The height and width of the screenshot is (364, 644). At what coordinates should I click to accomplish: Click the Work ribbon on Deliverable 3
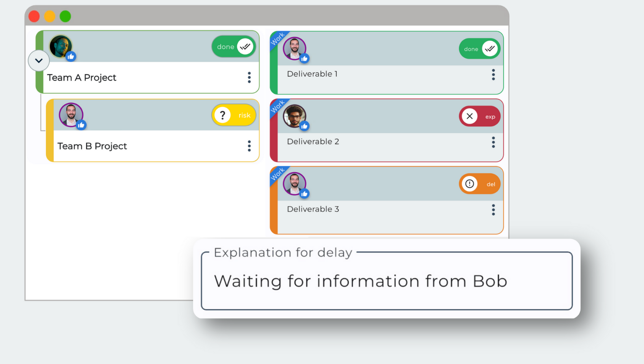(x=278, y=174)
